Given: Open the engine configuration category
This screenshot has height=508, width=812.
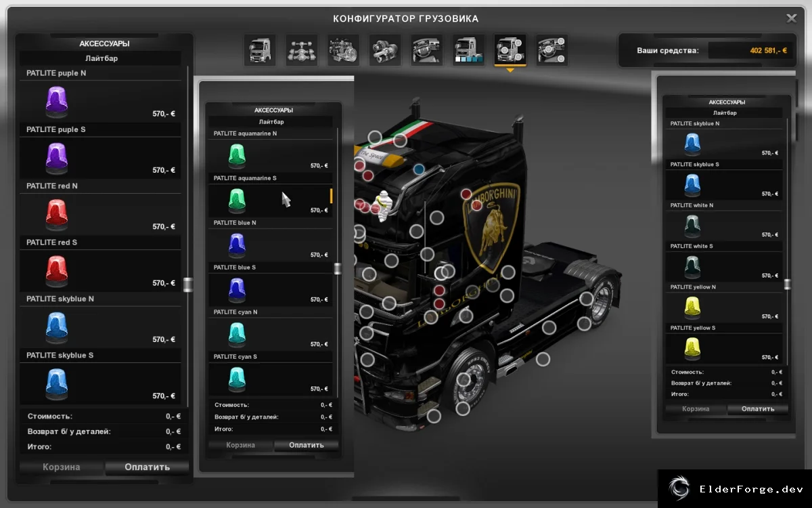Looking at the screenshot, I should pyautogui.click(x=343, y=50).
